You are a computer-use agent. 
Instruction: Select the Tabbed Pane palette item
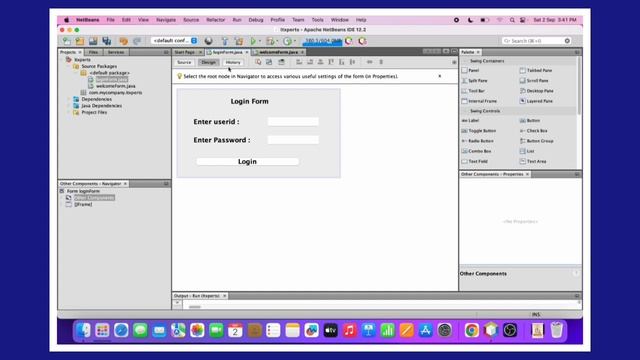click(536, 70)
